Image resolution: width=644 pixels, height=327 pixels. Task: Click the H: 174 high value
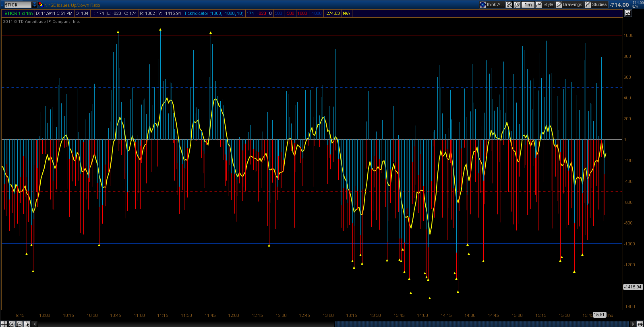pyautogui.click(x=98, y=13)
